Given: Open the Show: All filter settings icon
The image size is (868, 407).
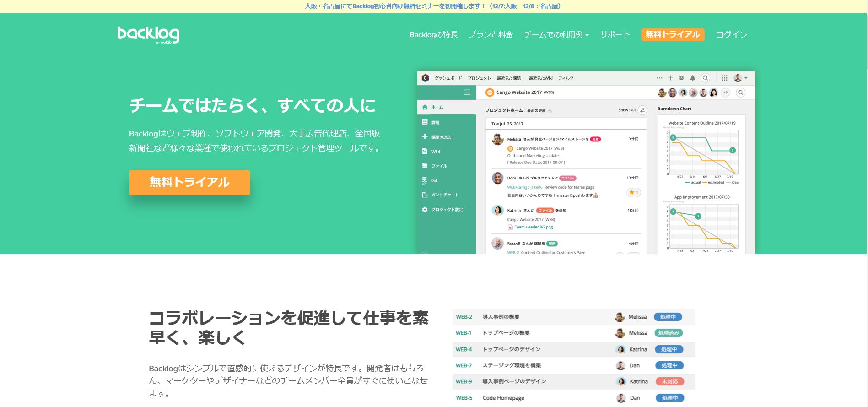Looking at the screenshot, I should 642,110.
